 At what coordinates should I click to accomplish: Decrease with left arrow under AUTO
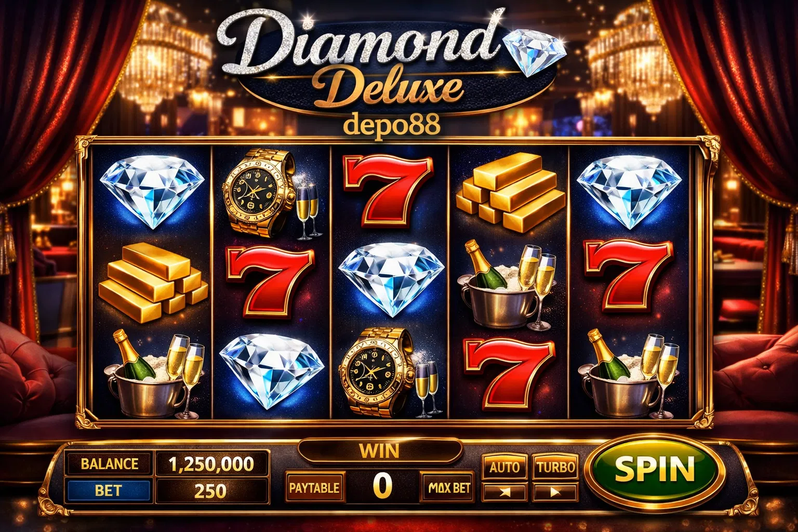coord(504,492)
